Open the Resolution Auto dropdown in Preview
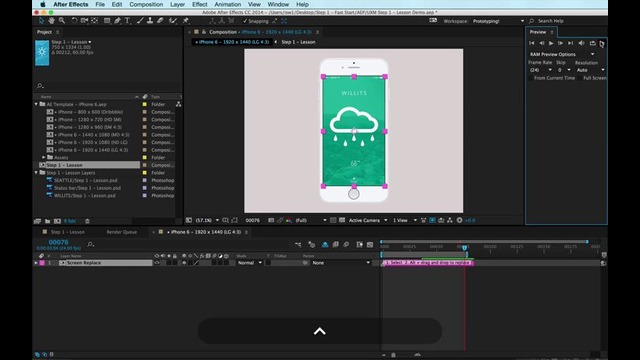 click(591, 70)
